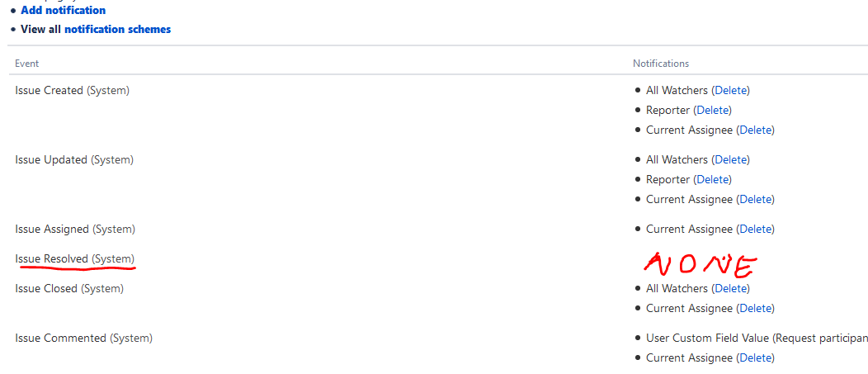Delete All Watchers from Issue Updated
The image size is (868, 374).
coord(731,159)
